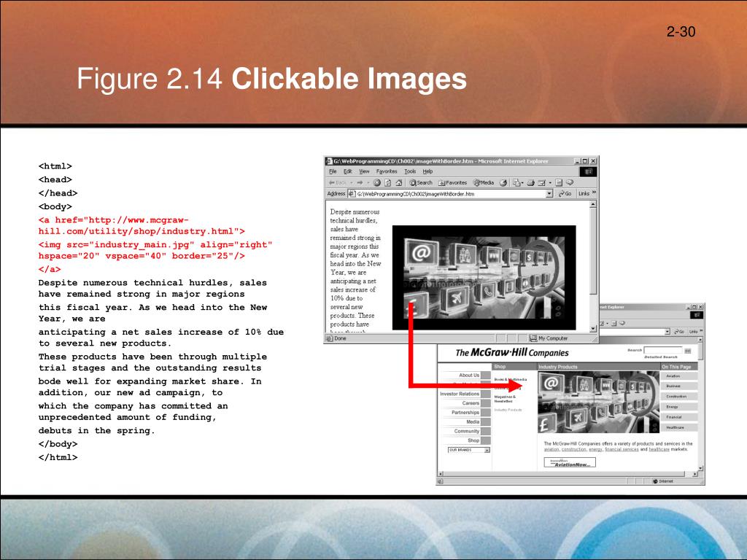Open the Edit button dropdown arrow
The height and width of the screenshot is (560, 747).
tap(550, 183)
